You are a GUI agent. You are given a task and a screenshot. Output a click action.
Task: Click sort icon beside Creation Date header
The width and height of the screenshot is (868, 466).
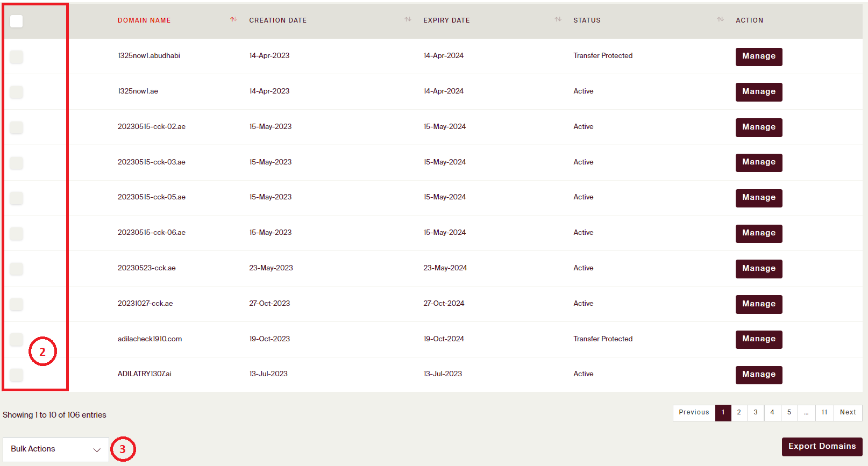(408, 20)
